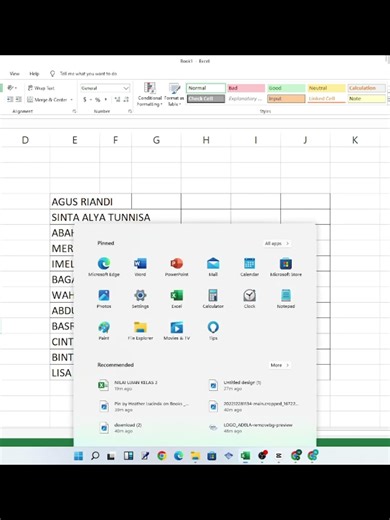
Task: Open the Tips app
Action: tap(213, 330)
